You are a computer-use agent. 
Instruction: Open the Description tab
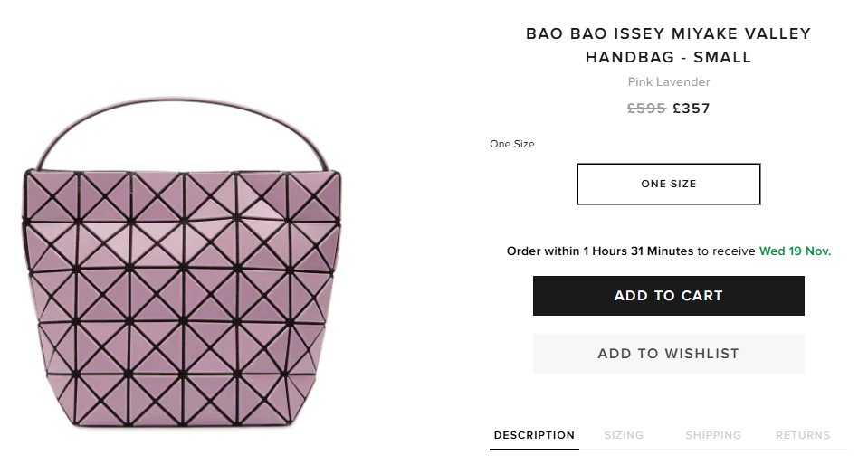tap(534, 435)
